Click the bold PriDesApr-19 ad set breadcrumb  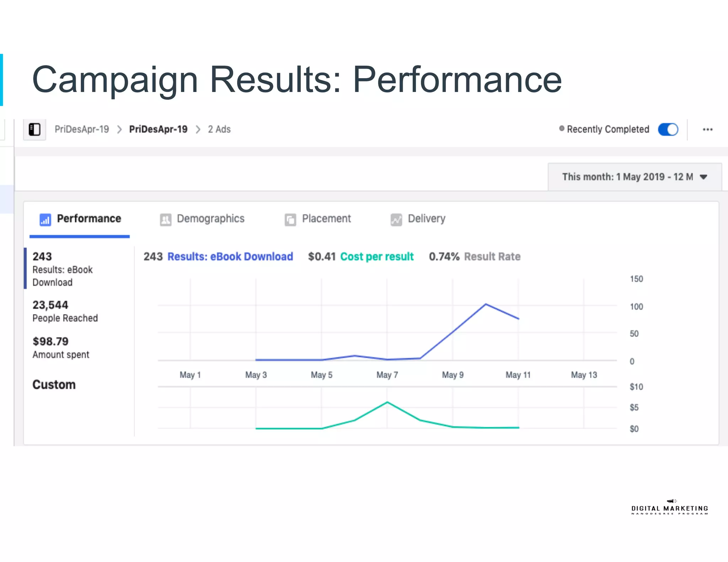tap(158, 129)
